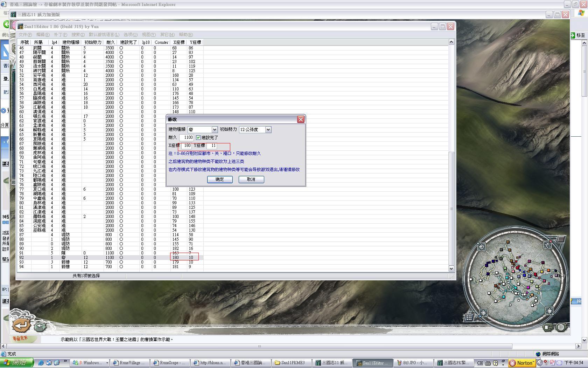Select the row for 安平港

(111, 75)
